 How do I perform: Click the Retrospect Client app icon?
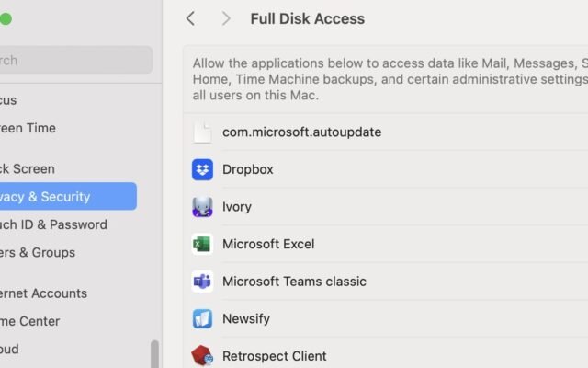tap(202, 355)
